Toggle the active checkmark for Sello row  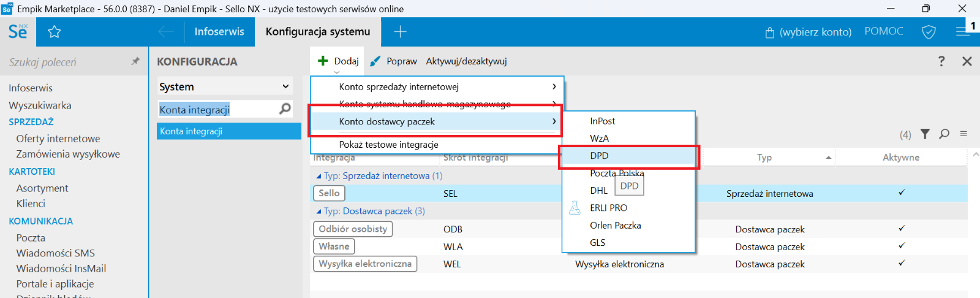[902, 193]
